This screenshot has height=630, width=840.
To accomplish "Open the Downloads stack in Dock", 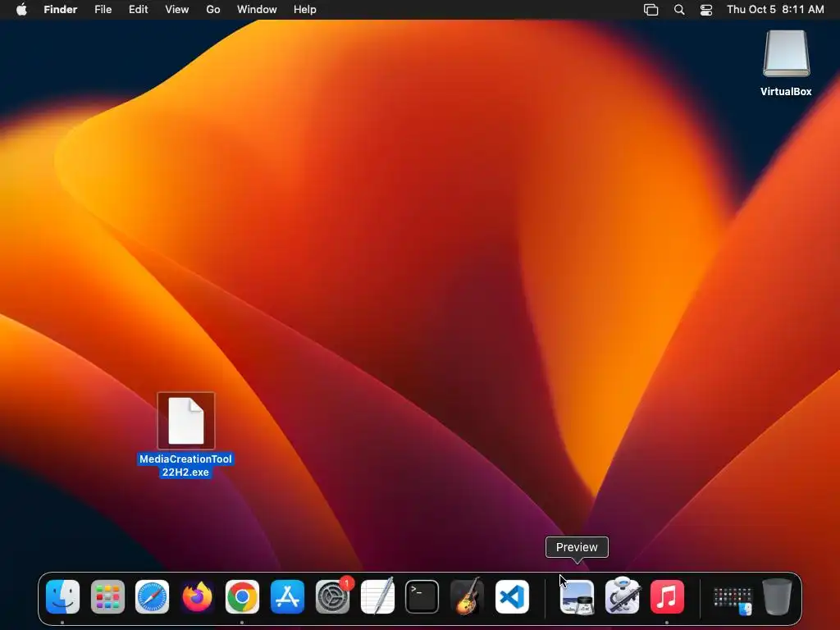I will pyautogui.click(x=733, y=600).
